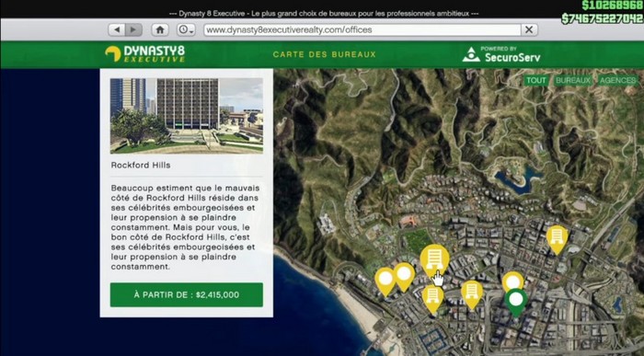Select the far-right office building pin

(557, 239)
